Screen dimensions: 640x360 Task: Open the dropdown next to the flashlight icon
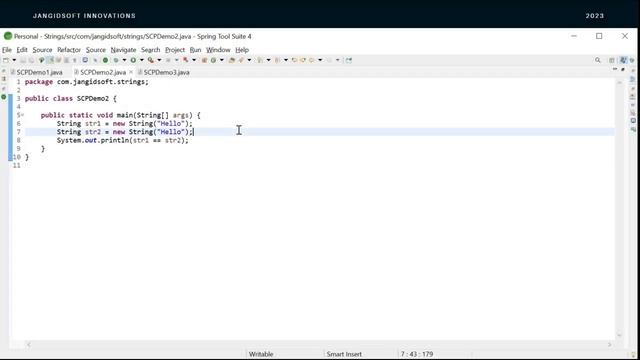point(249,60)
